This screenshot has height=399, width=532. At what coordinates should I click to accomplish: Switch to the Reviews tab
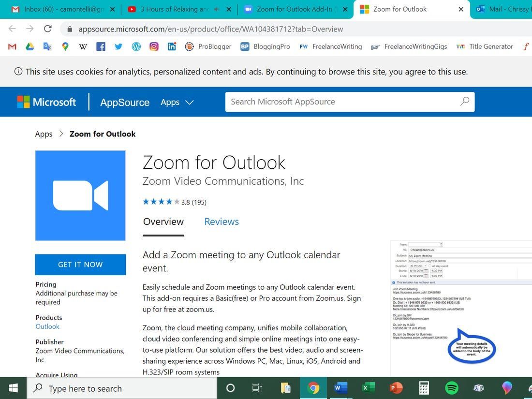pyautogui.click(x=222, y=222)
